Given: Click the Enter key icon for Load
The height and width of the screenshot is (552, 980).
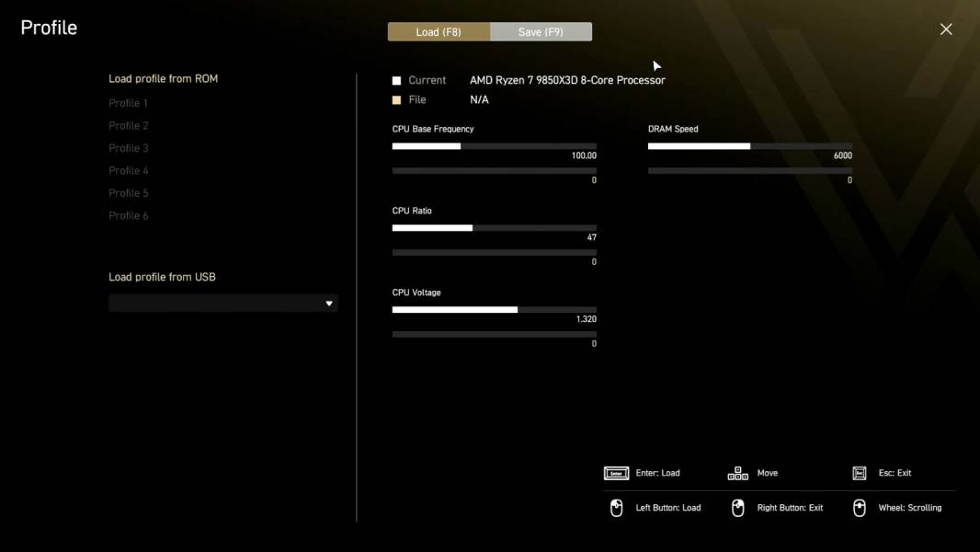Looking at the screenshot, I should click(x=616, y=473).
